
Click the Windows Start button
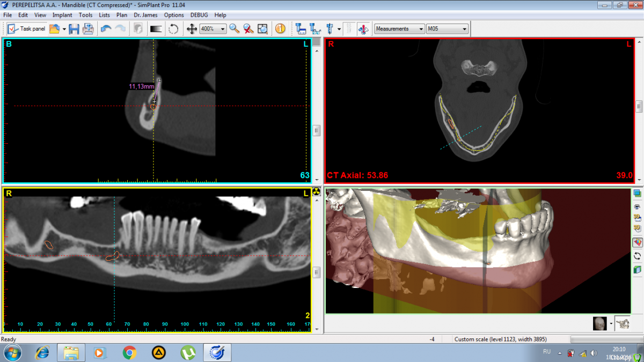12,352
